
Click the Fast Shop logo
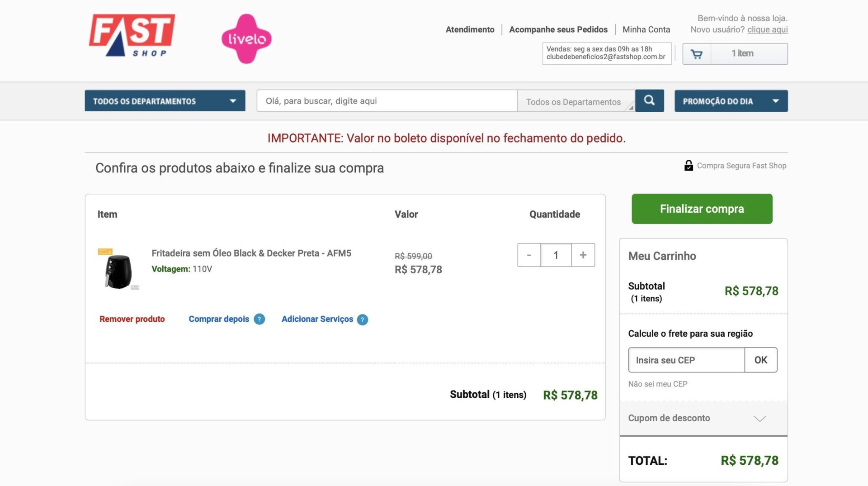(132, 35)
